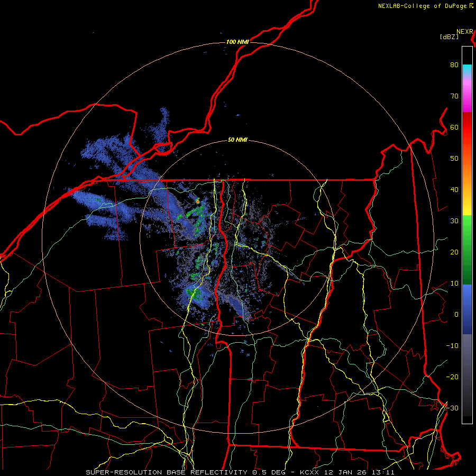Click the 70 value on dBZ scale
This screenshot has width=476, height=476.
(x=454, y=96)
